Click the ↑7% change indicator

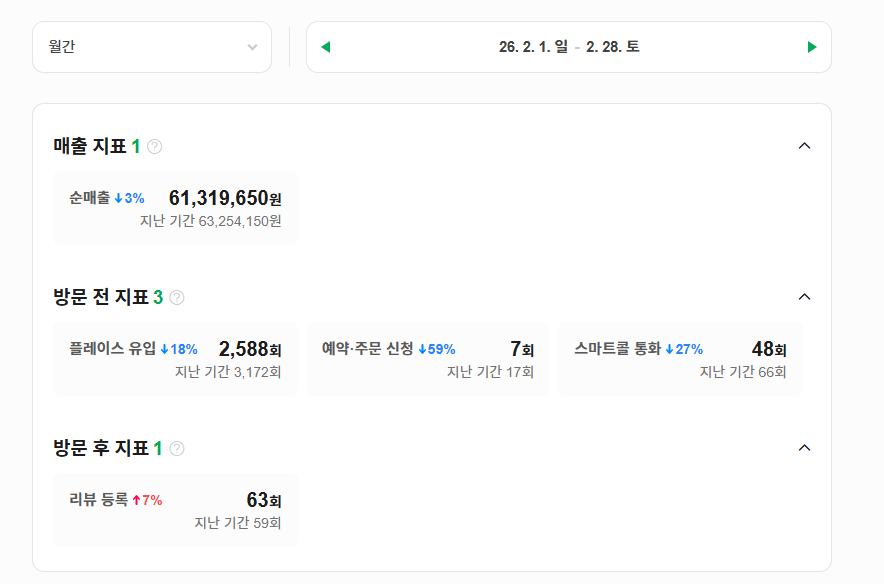(148, 501)
